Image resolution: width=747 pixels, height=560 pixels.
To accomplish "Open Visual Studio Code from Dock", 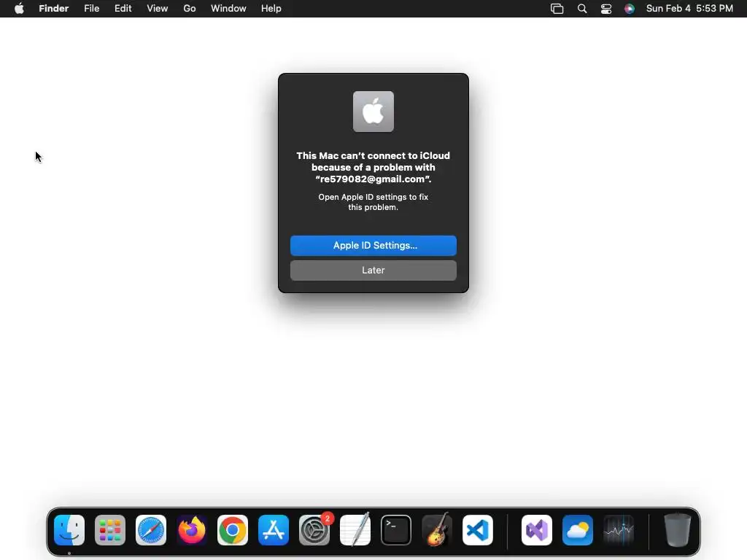I will point(478,530).
